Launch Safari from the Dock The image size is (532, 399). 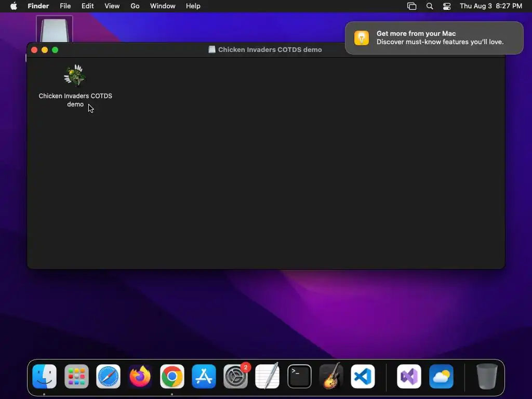pos(108,376)
